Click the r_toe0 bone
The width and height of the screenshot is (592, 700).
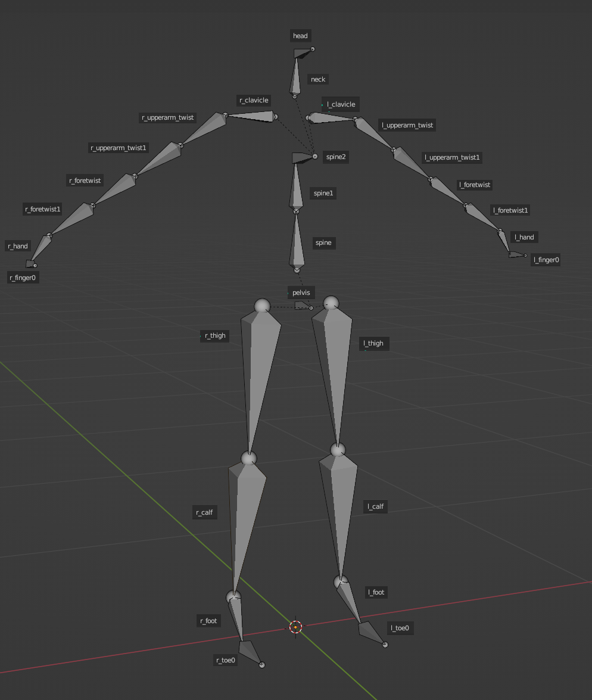pyautogui.click(x=250, y=651)
